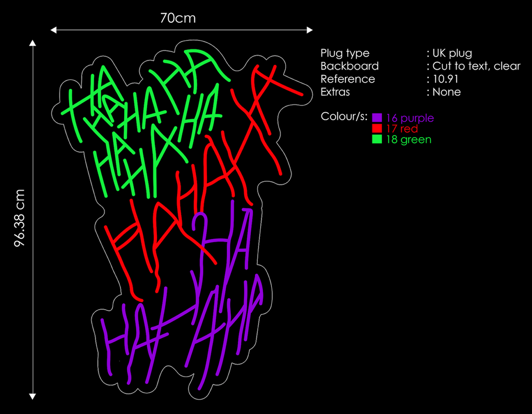Click the 'Extras' label
Screen dimensions: 532x414
pyautogui.click(x=335, y=91)
